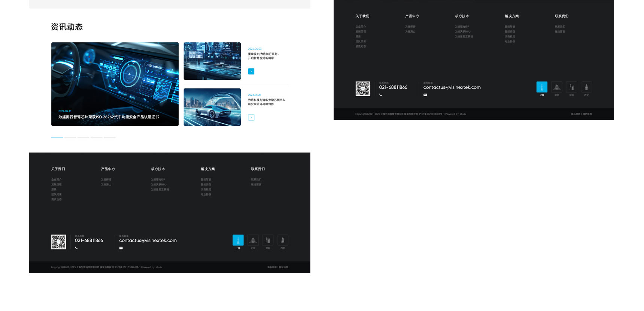Open 智能安防 link in the news page footer
Image resolution: width=644 pixels, height=311 pixels.
click(x=206, y=184)
